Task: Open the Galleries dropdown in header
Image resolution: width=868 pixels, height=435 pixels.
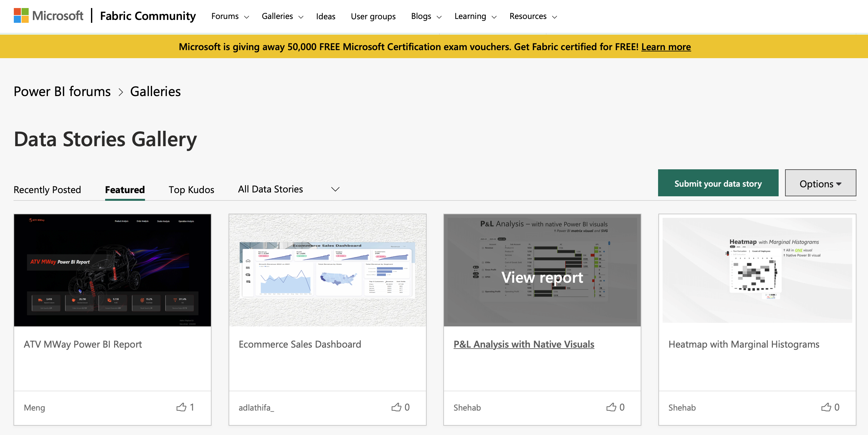Action: coord(282,16)
